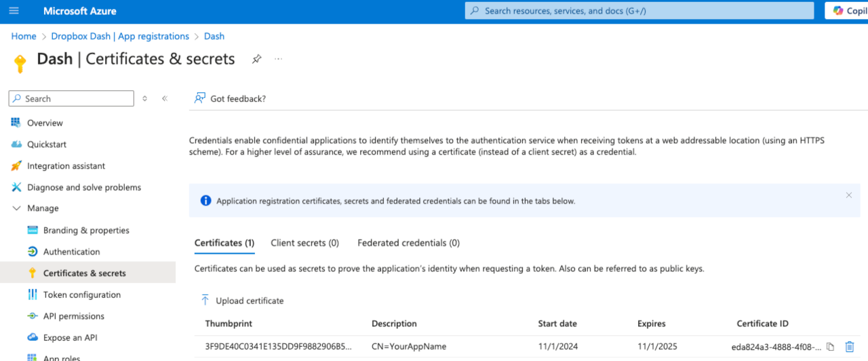Screen dimensions: 868x361
Task: Go to Home breadcrumb link
Action: tap(24, 36)
